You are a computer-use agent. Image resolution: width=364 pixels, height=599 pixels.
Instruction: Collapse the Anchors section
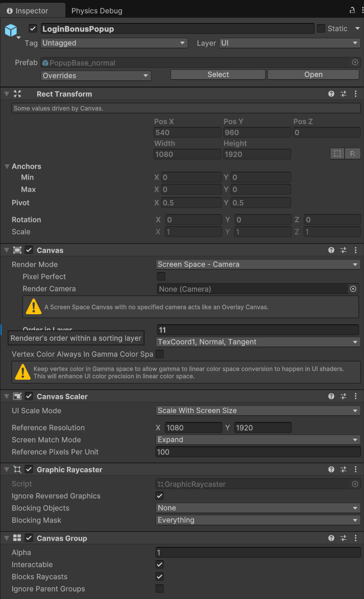click(x=7, y=166)
